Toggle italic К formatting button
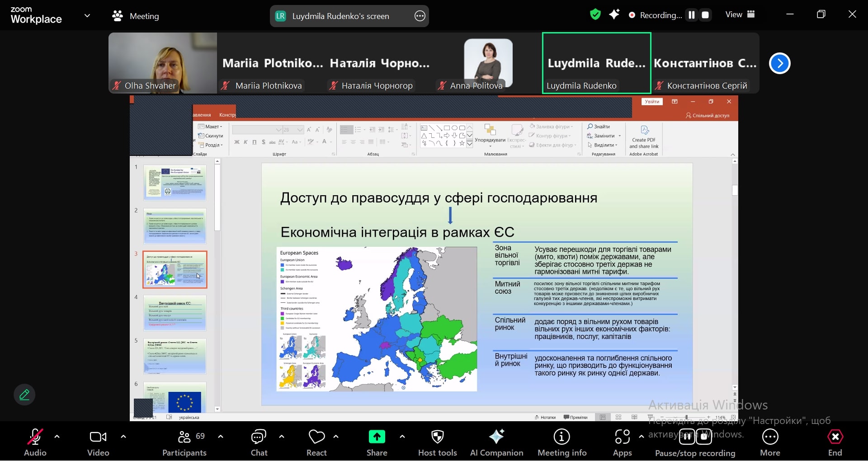The image size is (868, 461). (245, 142)
